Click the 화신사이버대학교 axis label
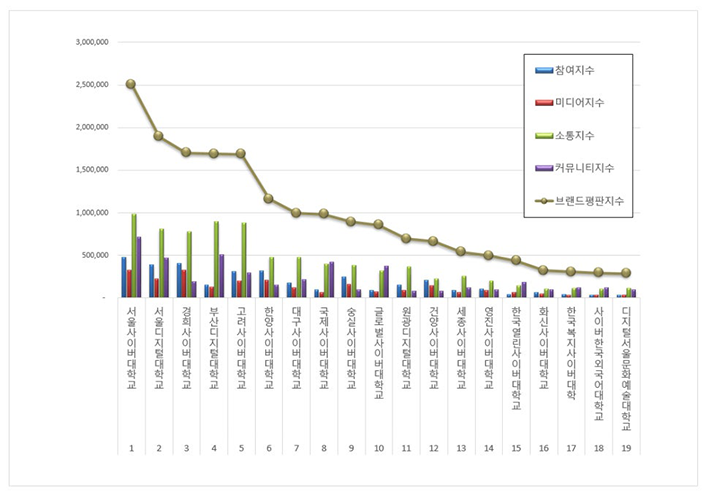The height and width of the screenshot is (493, 706). point(543,348)
